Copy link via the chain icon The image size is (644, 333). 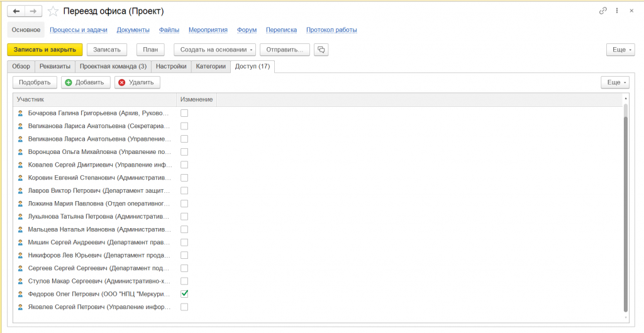click(x=603, y=11)
